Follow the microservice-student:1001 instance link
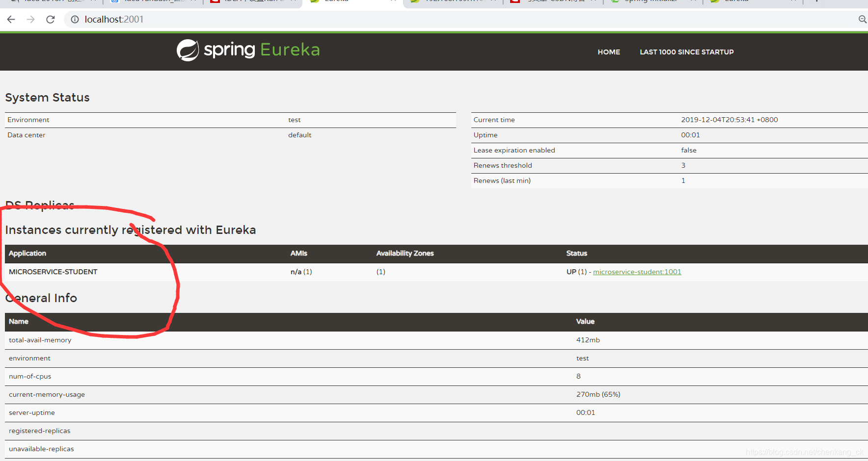Screen dimensions: 868x461 pos(637,272)
